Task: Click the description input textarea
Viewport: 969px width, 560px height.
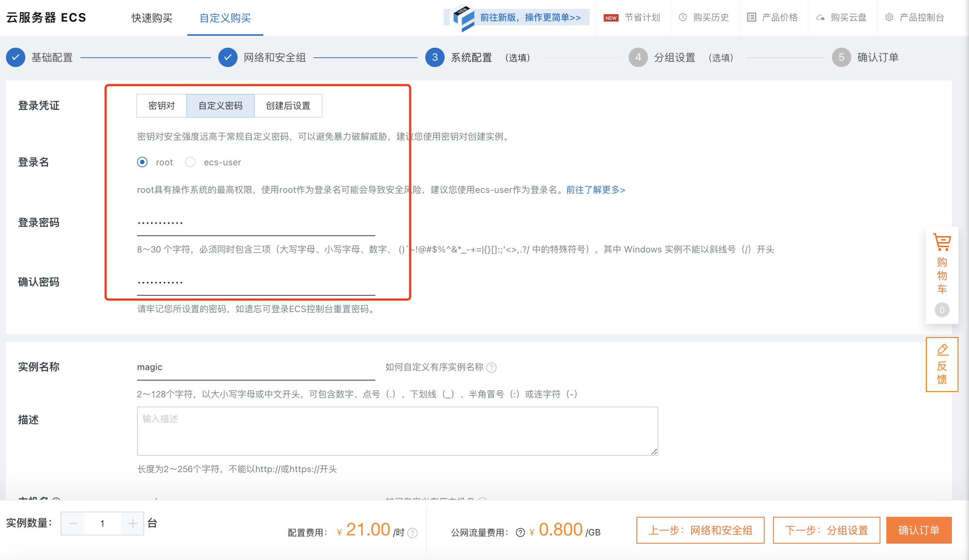Action: [x=396, y=430]
